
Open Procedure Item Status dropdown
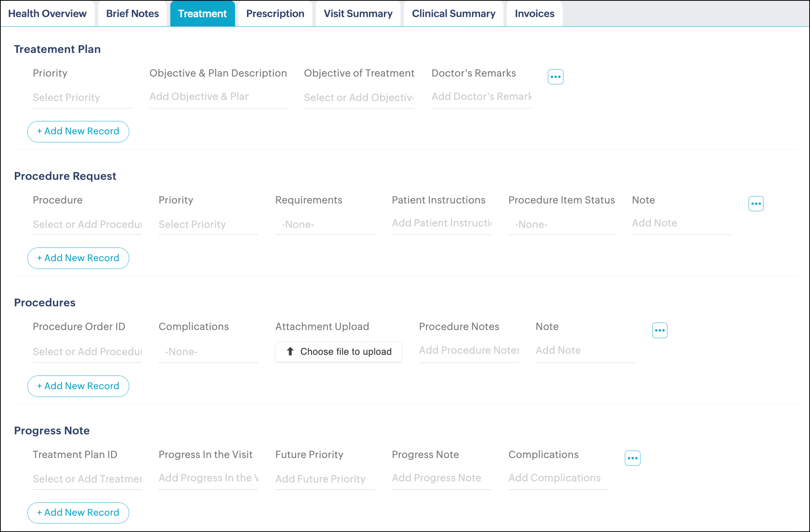click(x=561, y=225)
